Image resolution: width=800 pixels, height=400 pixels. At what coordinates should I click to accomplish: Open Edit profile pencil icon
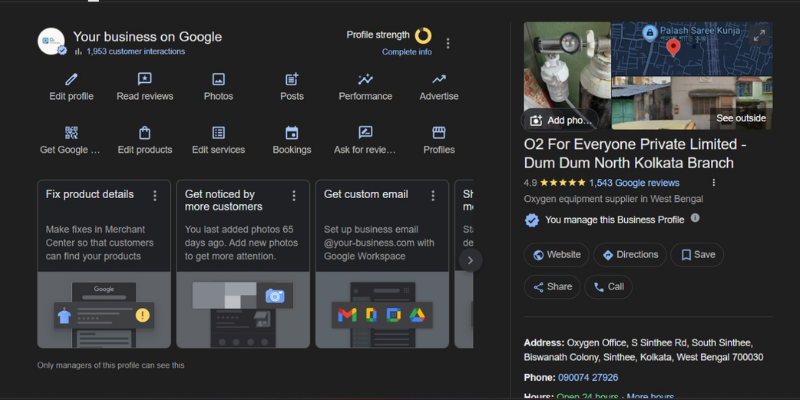coord(71,79)
